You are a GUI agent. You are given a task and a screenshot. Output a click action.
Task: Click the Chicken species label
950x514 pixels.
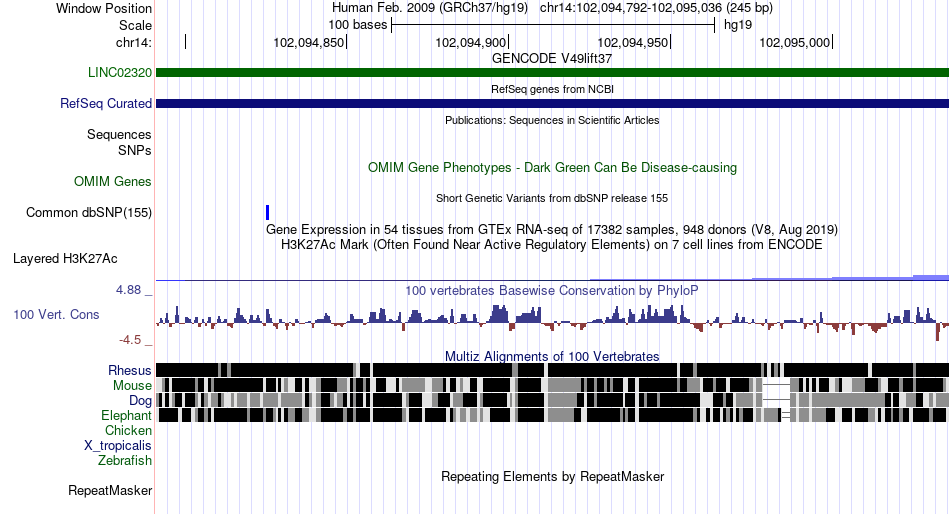tap(128, 430)
